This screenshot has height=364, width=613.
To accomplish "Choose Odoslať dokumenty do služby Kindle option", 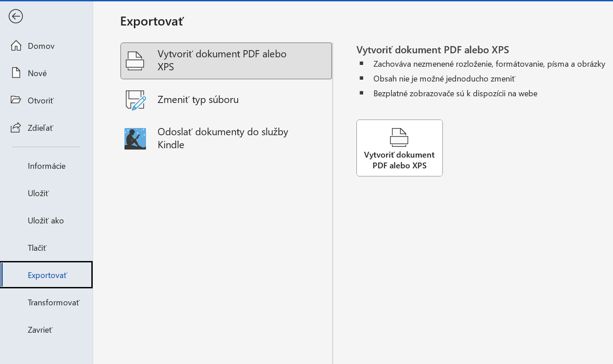I will click(x=223, y=138).
